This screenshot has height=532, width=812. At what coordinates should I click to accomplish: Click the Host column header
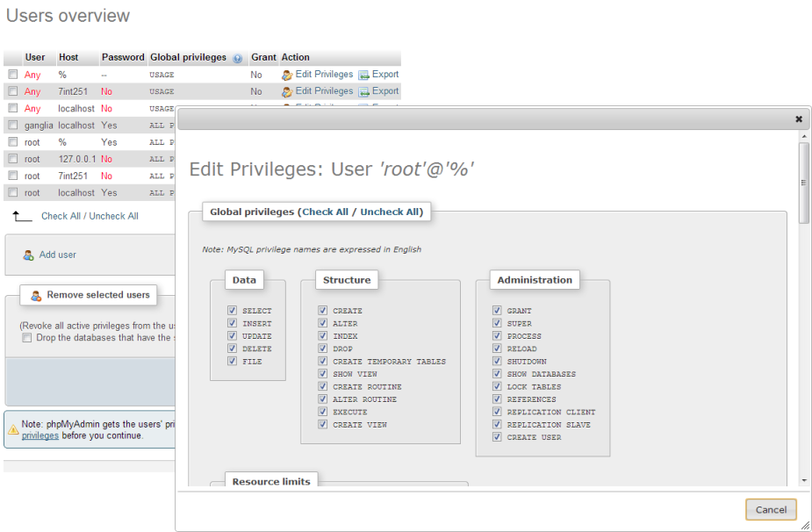pyautogui.click(x=68, y=58)
